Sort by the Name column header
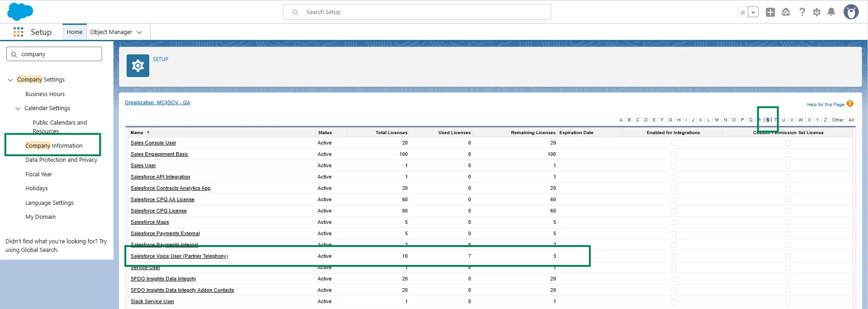This screenshot has height=309, width=868. pos(137,133)
